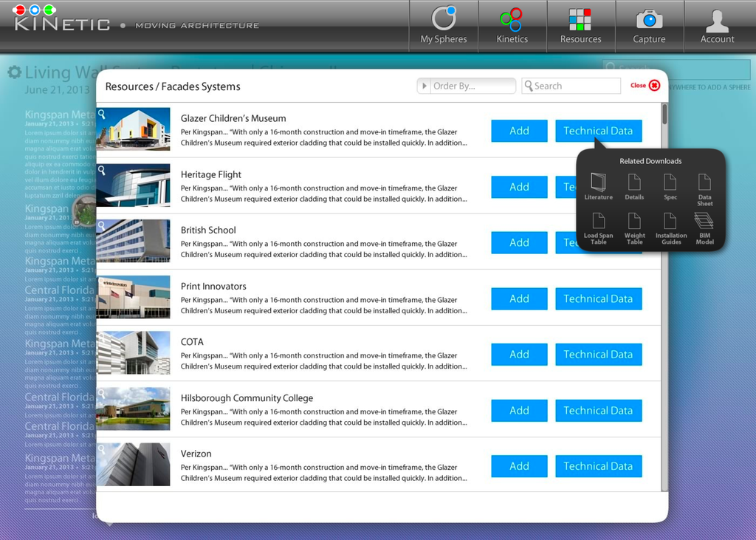The height and width of the screenshot is (540, 756).
Task: Download the Details document
Action: click(634, 186)
